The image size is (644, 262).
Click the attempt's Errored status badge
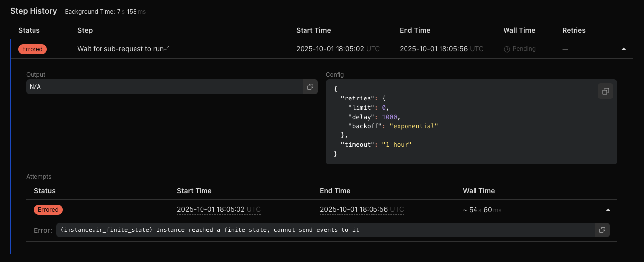[48, 210]
